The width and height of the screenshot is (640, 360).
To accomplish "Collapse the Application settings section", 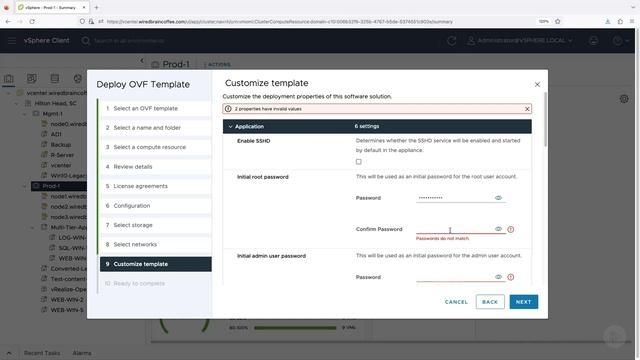I will (231, 127).
